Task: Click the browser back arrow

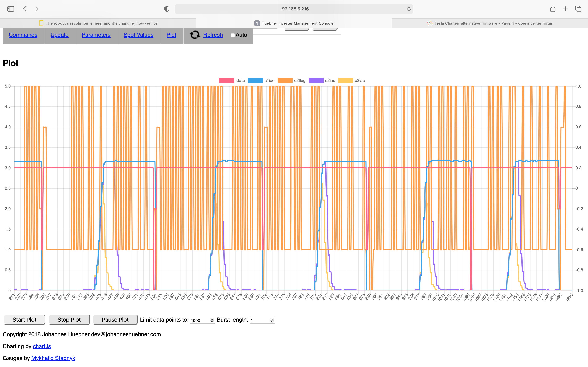Action: click(x=24, y=9)
